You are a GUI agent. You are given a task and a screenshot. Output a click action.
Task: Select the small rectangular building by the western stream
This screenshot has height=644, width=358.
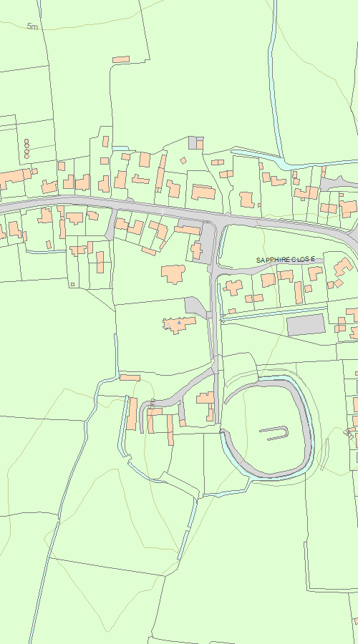tap(130, 377)
